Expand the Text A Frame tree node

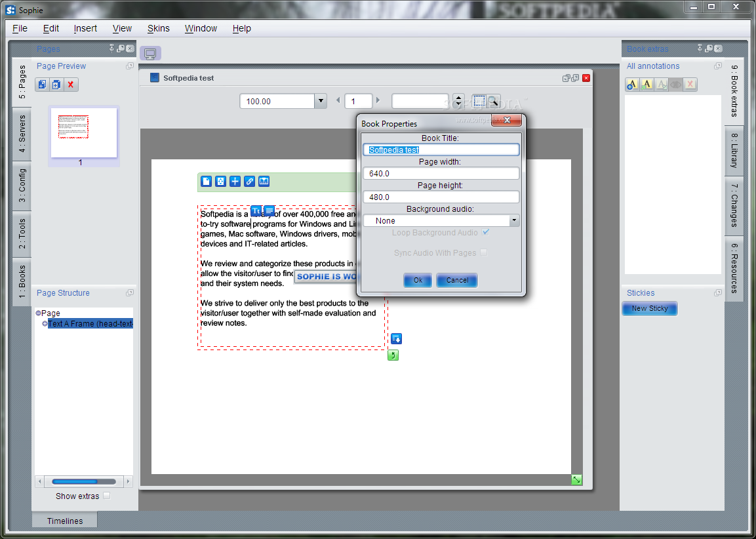click(x=45, y=323)
